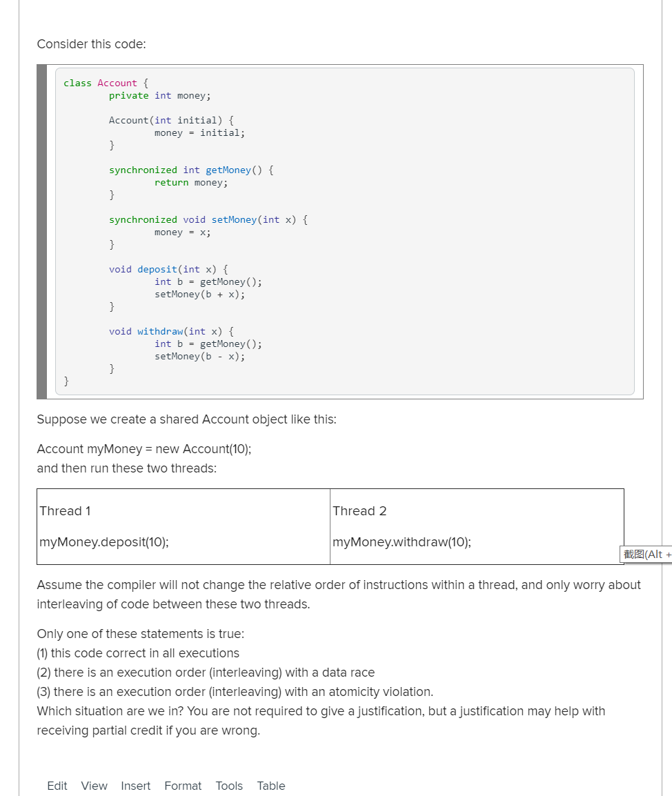Select the myMoney.deposit(10) table cell

[103, 542]
